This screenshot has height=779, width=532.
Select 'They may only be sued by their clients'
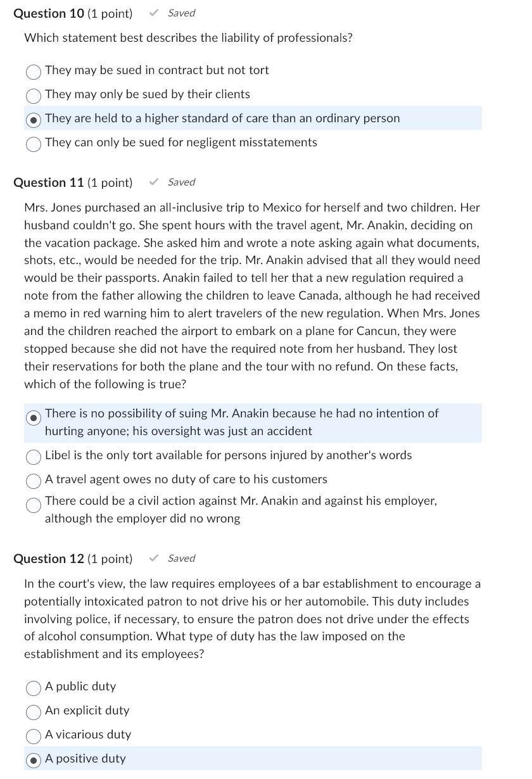tap(34, 96)
